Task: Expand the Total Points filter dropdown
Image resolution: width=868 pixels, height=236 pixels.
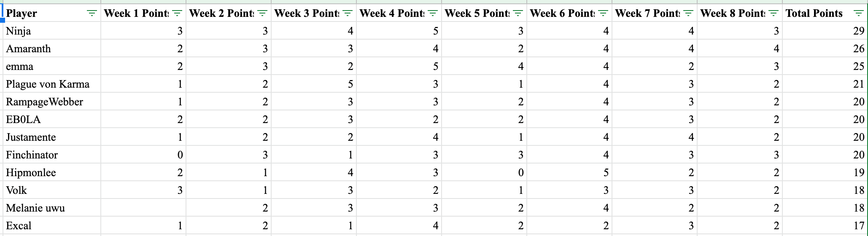Action: click(x=858, y=13)
